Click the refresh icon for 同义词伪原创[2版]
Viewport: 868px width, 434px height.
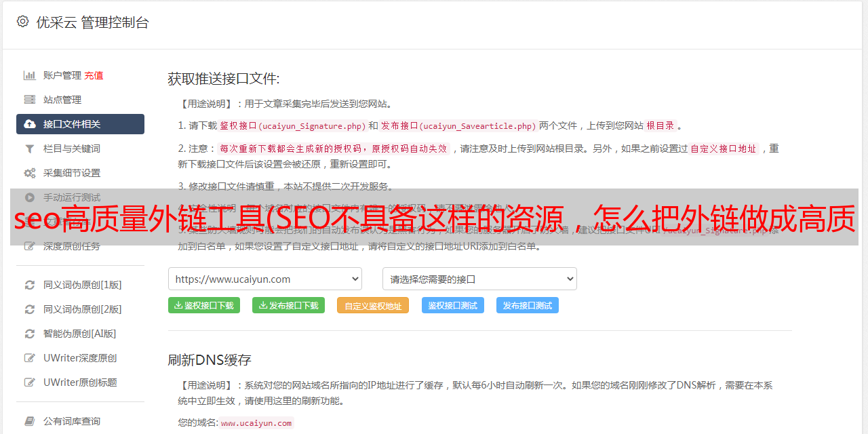click(x=30, y=309)
